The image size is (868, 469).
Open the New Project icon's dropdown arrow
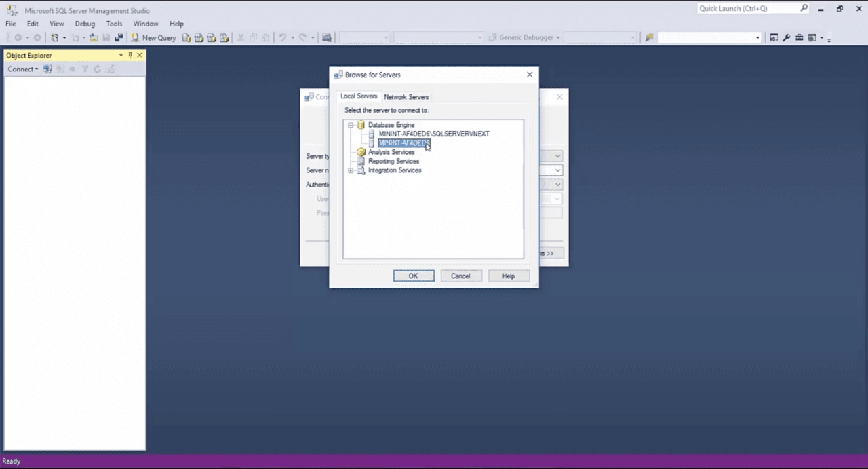[64, 38]
